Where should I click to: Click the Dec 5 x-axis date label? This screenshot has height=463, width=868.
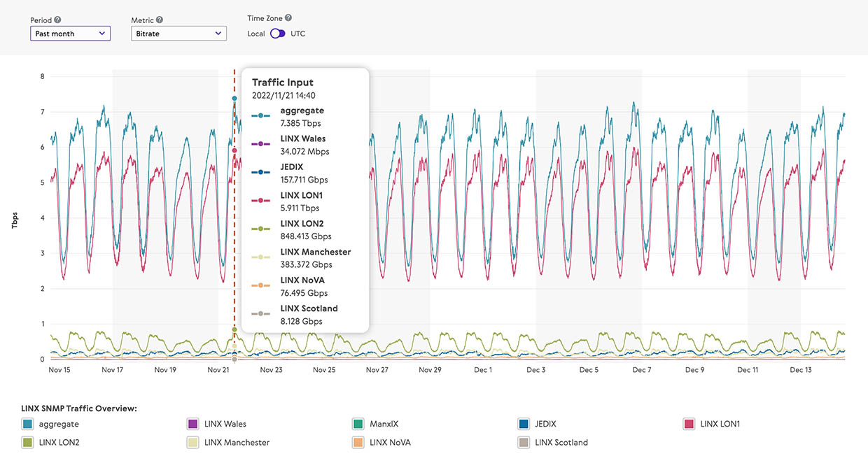(x=589, y=370)
